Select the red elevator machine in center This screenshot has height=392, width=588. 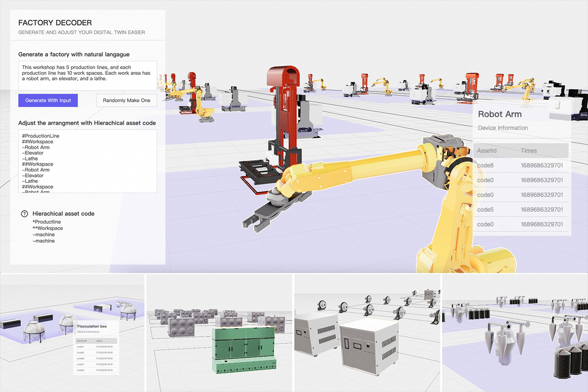(283, 109)
